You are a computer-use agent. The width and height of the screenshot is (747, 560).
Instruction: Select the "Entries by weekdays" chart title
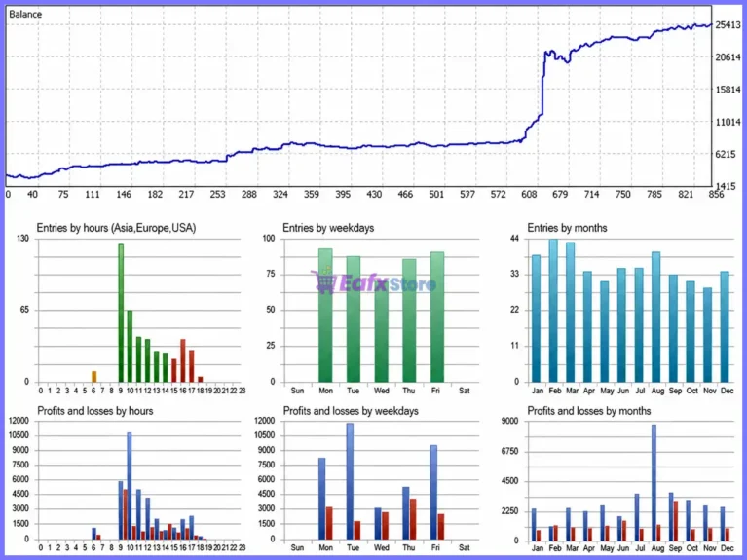[328, 228]
